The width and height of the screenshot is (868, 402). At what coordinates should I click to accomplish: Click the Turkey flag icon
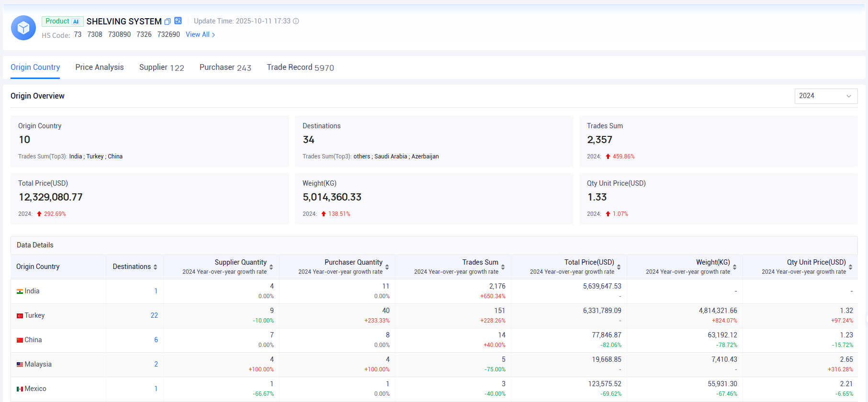[x=20, y=316]
